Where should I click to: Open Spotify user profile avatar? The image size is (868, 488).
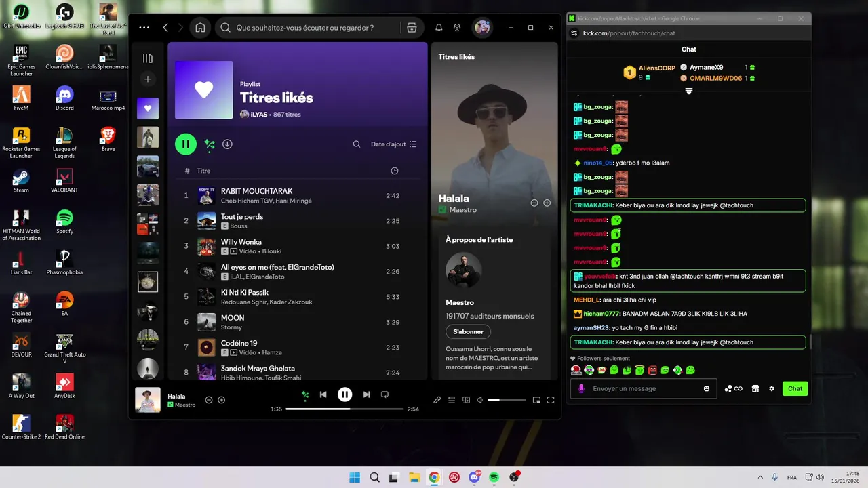(x=482, y=28)
